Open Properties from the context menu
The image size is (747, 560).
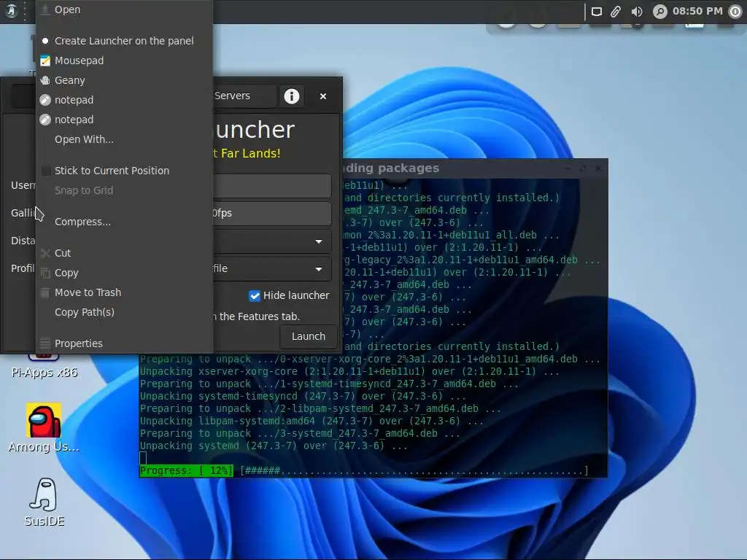pyautogui.click(x=124, y=343)
